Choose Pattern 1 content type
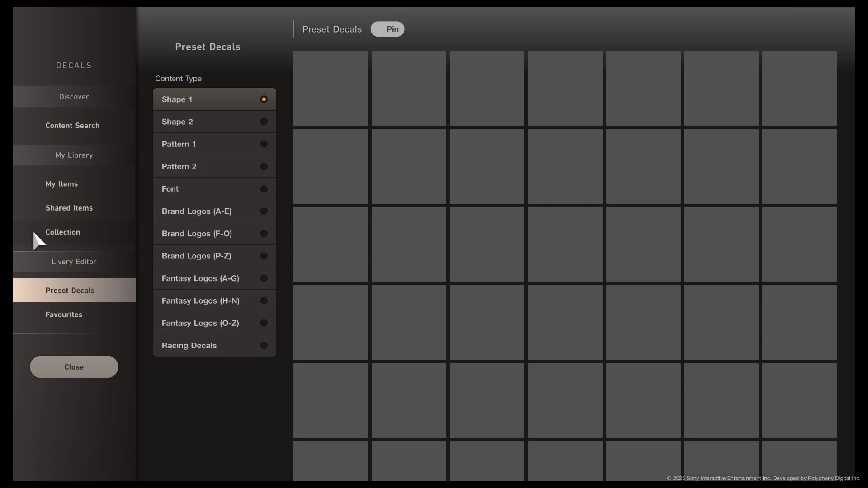868x488 pixels. [x=214, y=144]
